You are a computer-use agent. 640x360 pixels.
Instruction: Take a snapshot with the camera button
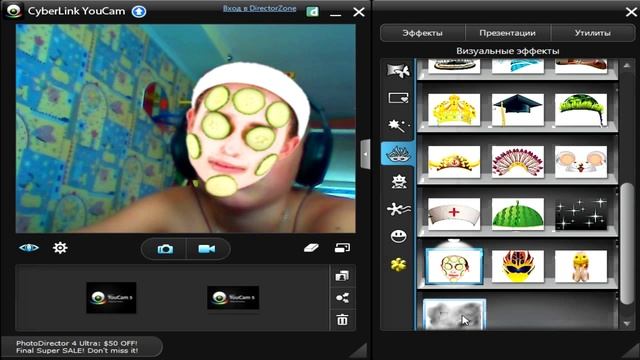(165, 249)
